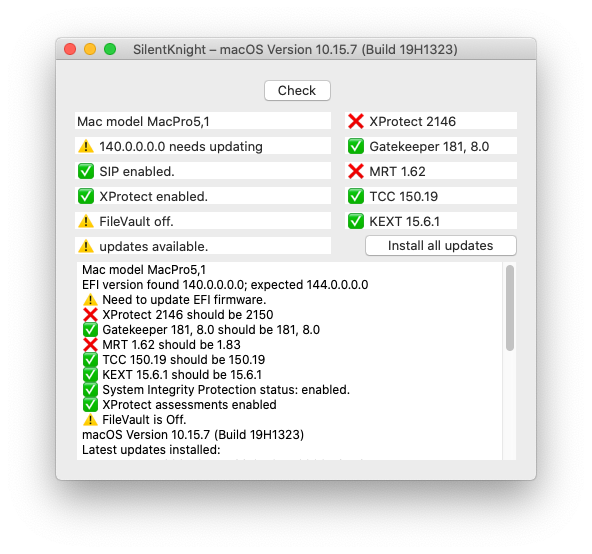This screenshot has width=592, height=554.
Task: Click the SilentKnight window title text
Action: (x=295, y=49)
